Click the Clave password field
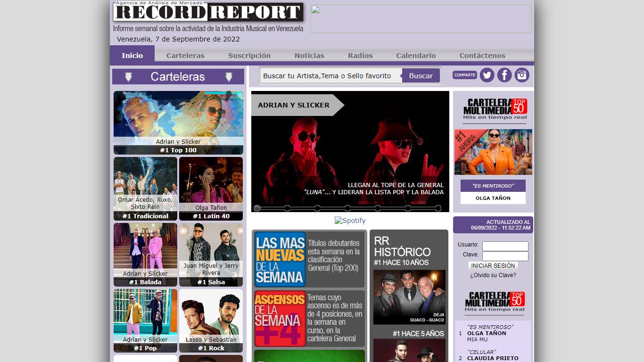This screenshot has width=644, height=362. coord(505,256)
